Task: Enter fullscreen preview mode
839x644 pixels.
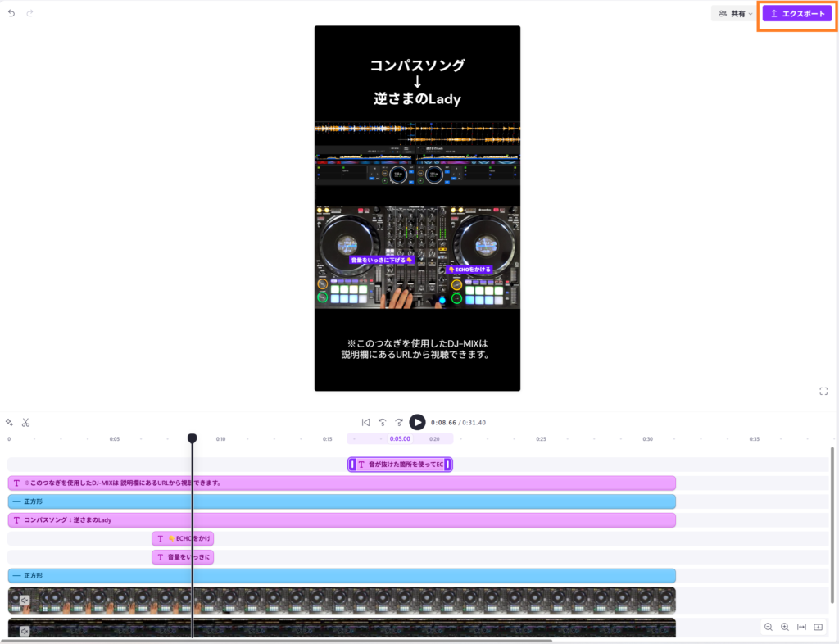Action: click(x=823, y=391)
